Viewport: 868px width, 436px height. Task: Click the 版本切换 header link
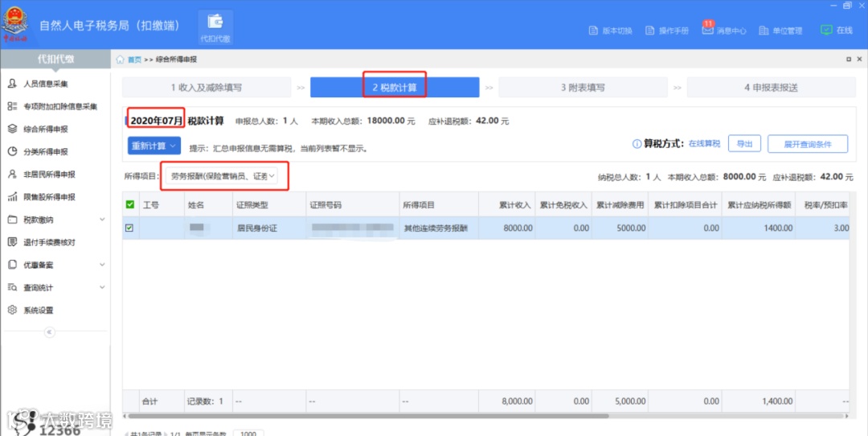tap(617, 31)
